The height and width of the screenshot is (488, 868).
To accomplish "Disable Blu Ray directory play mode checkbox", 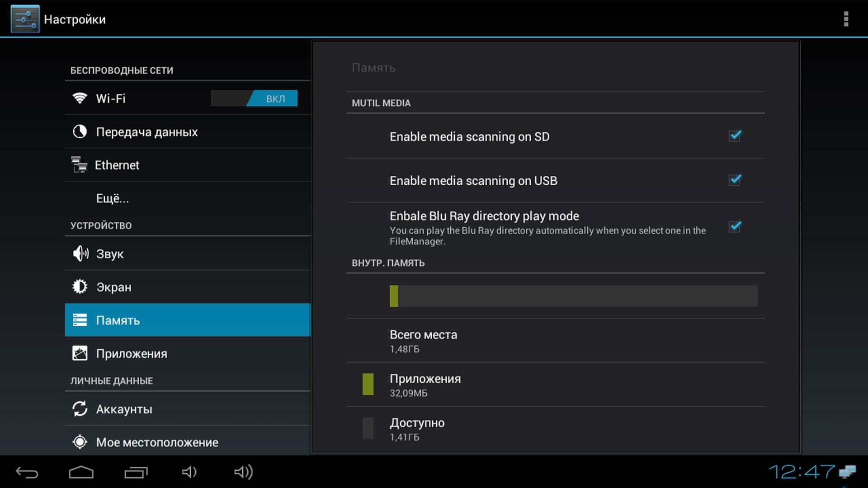I will (x=735, y=227).
